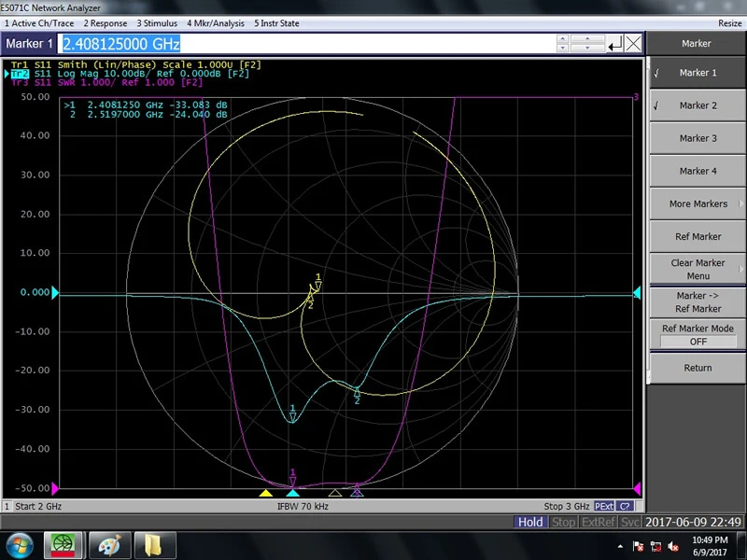Toggle Marker 2 checked softkey
This screenshot has height=560, width=747.
tap(697, 105)
